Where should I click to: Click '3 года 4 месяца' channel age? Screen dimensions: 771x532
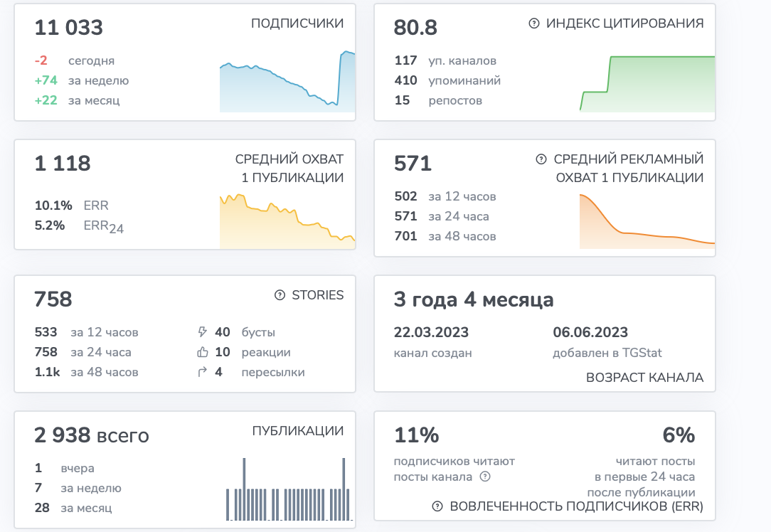click(474, 299)
